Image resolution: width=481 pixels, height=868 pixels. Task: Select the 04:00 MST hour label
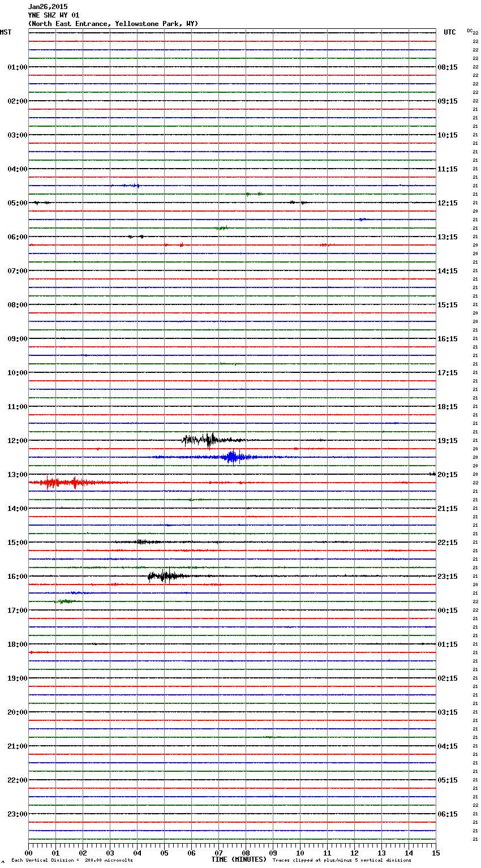(18, 169)
